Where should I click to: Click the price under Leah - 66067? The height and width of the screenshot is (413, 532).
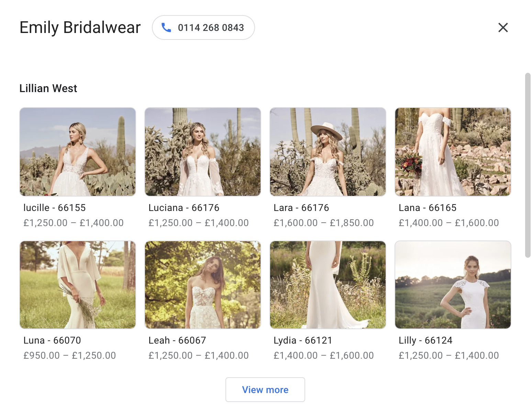coord(199,356)
